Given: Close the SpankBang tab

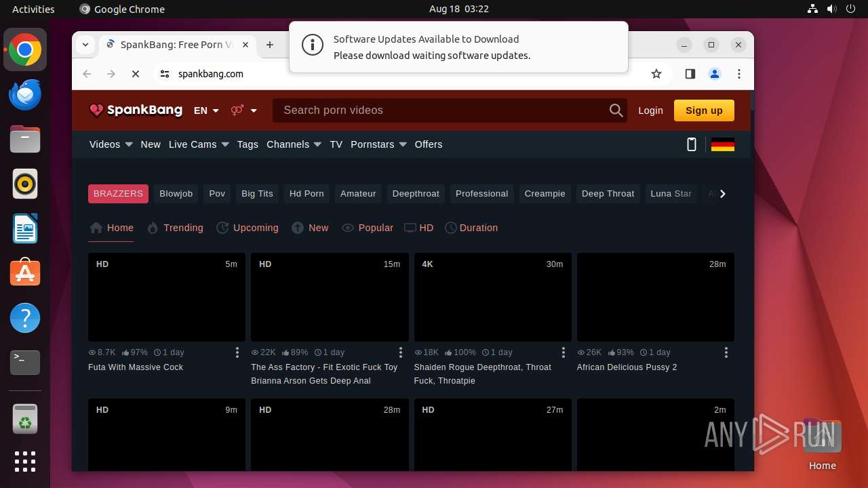Looking at the screenshot, I should pyautogui.click(x=245, y=45).
